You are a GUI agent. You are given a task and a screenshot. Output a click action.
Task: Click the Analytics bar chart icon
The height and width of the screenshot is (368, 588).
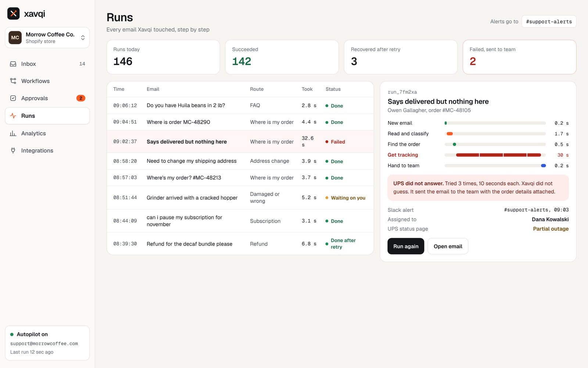(13, 133)
